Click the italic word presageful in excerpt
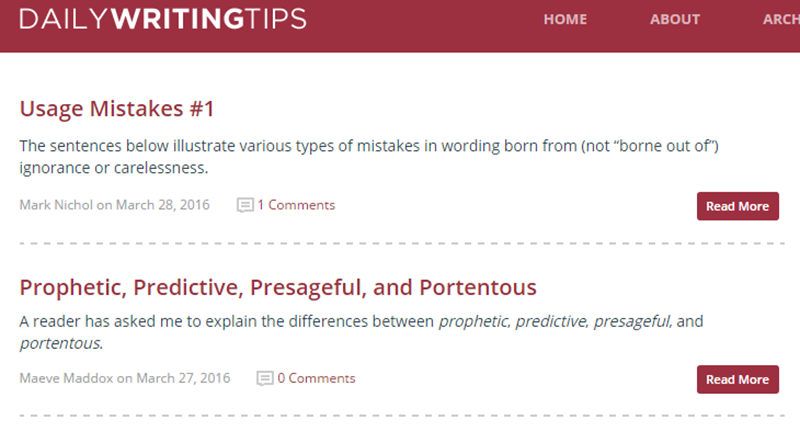This screenshot has width=800, height=431. tap(633, 321)
